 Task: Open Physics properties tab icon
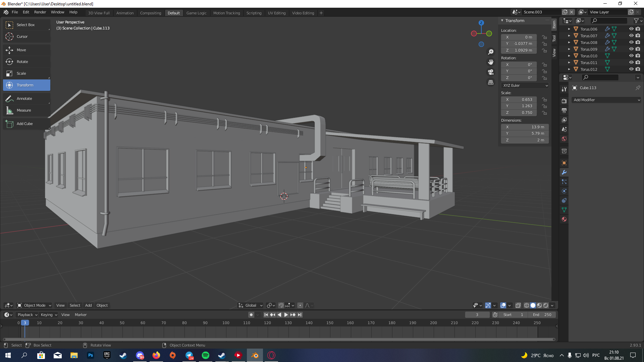(564, 191)
